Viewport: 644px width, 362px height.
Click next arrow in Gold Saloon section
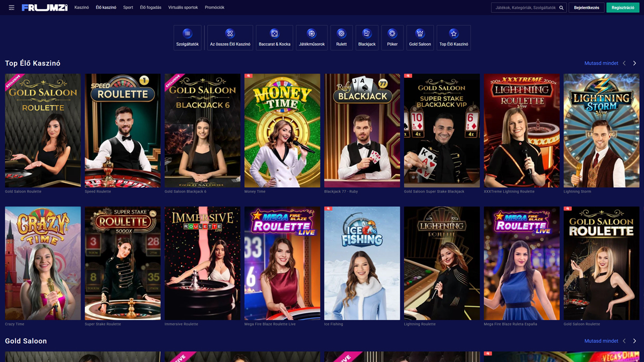click(x=634, y=341)
